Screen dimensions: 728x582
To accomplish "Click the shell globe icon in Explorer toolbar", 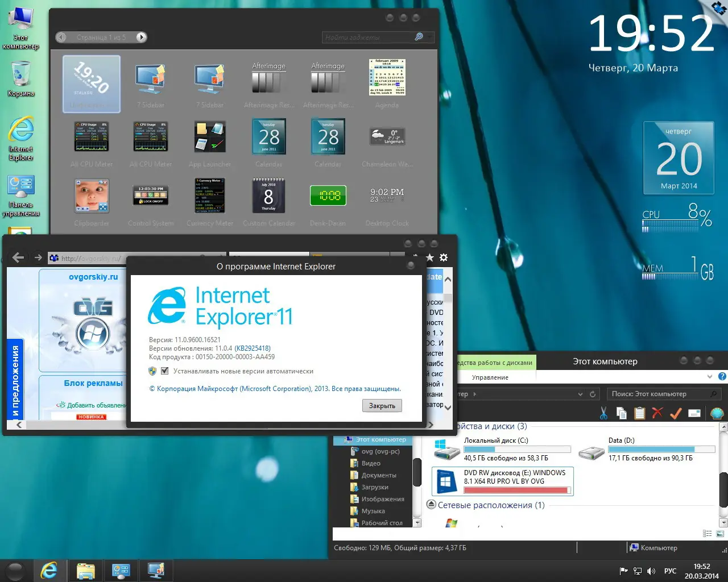I will coord(717,413).
